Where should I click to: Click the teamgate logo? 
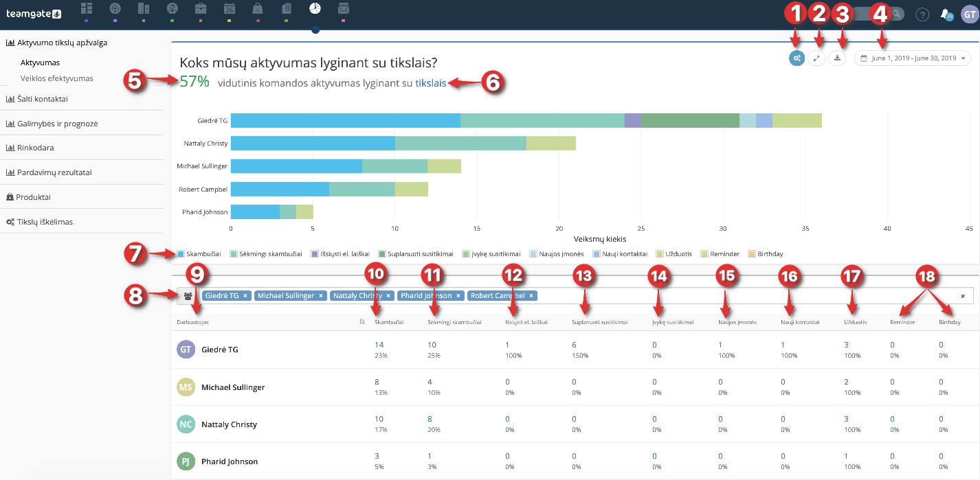pos(34,13)
